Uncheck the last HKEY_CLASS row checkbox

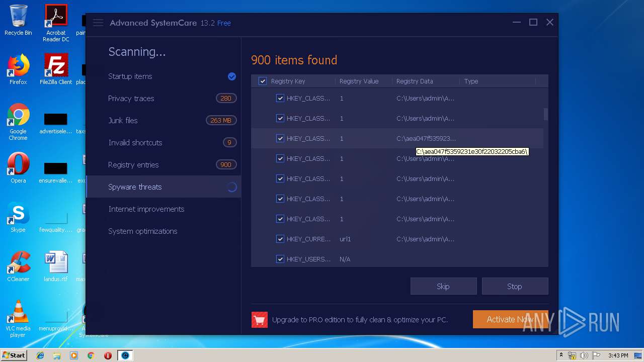point(280,219)
